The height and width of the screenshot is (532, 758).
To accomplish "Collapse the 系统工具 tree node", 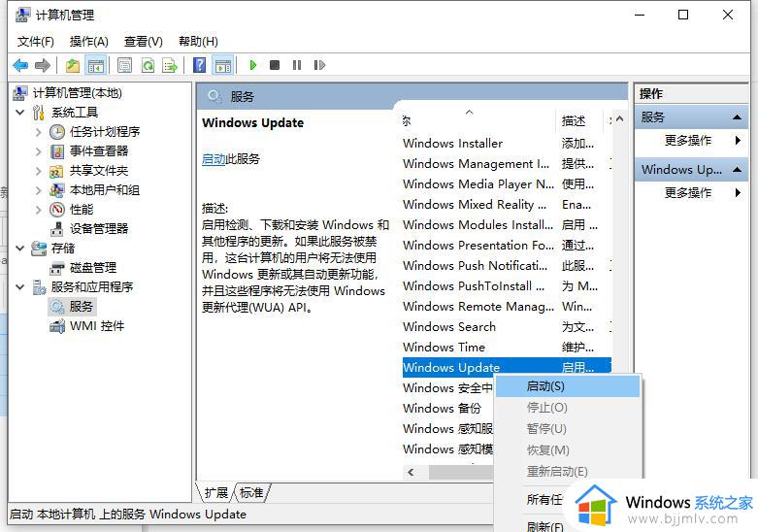I will (x=20, y=113).
